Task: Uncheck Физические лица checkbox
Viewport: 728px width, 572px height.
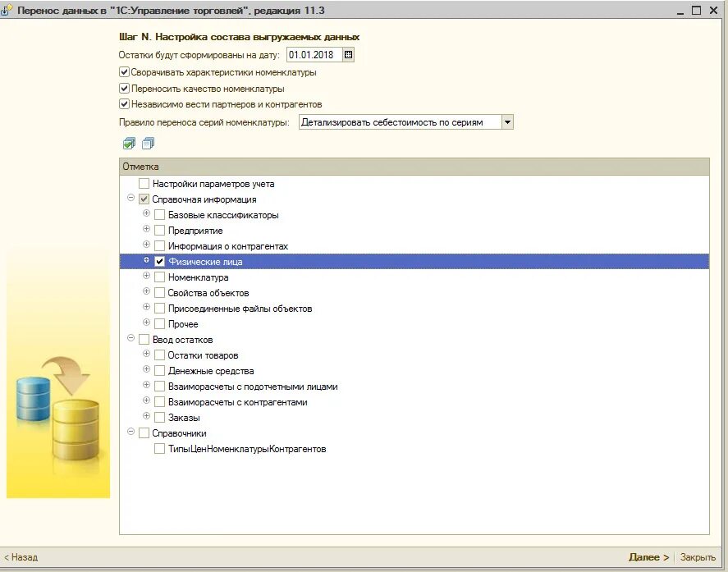Action: [x=160, y=262]
